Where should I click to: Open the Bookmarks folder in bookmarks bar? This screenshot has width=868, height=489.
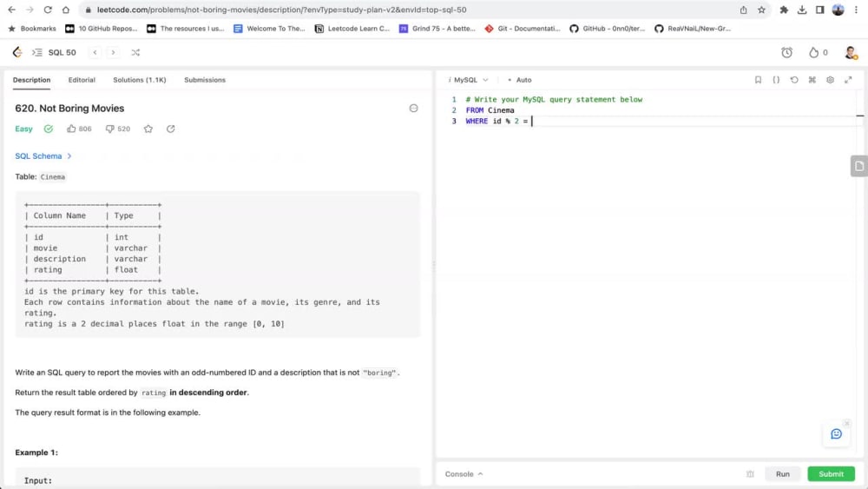[32, 29]
